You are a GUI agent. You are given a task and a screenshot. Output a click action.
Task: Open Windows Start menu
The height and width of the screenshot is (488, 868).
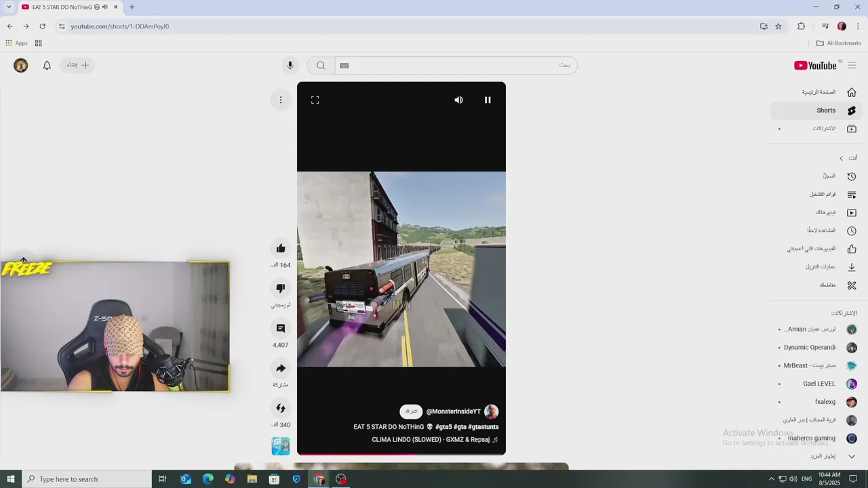point(11,479)
